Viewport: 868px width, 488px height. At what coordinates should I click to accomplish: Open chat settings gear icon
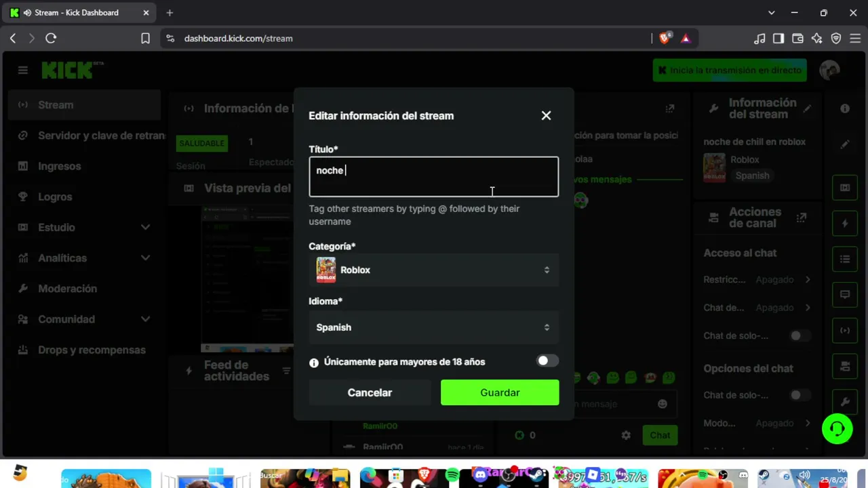pyautogui.click(x=626, y=435)
